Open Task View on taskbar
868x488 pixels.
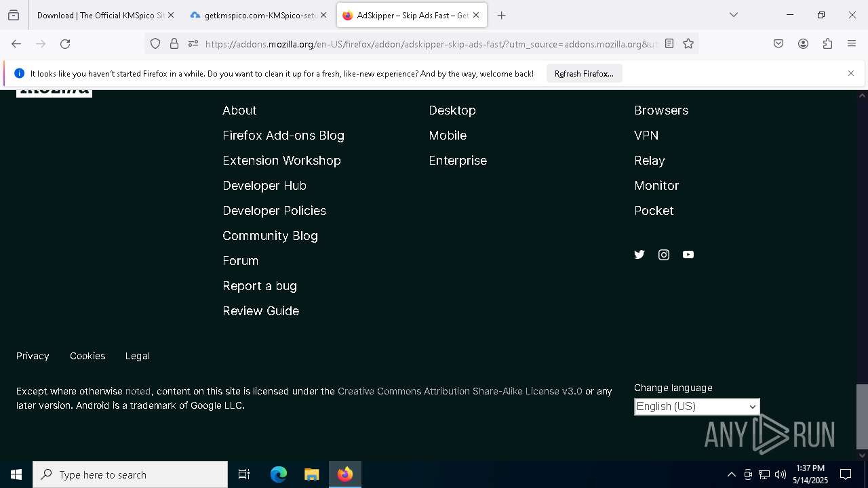(x=244, y=474)
